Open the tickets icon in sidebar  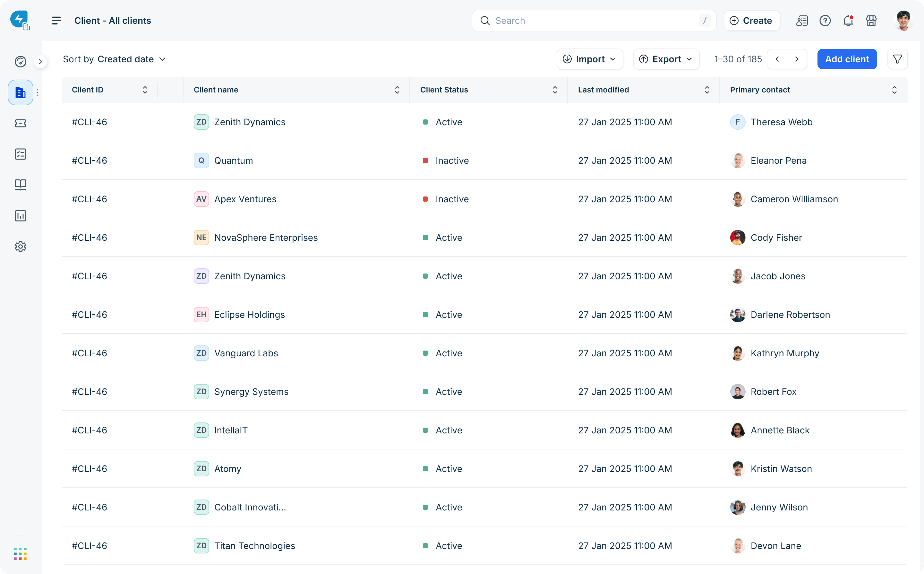click(x=21, y=123)
